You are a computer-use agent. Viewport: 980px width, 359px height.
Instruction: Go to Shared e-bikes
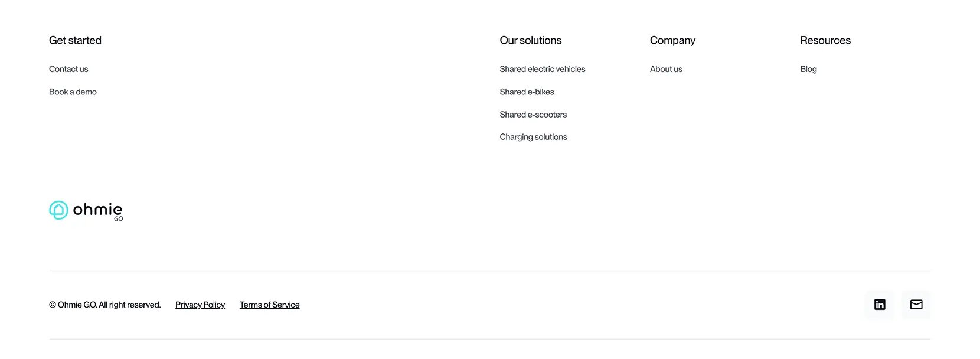point(527,92)
